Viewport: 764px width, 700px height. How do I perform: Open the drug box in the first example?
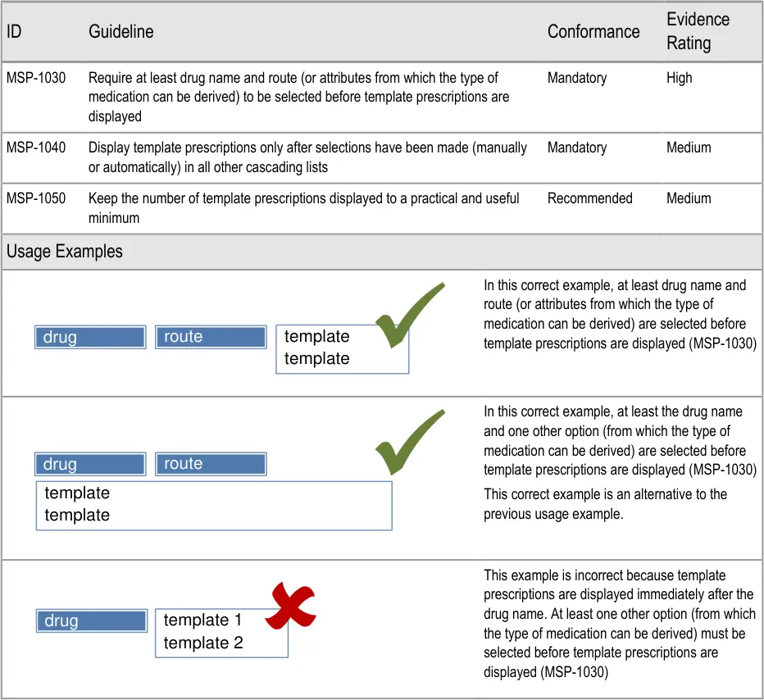coord(90,337)
